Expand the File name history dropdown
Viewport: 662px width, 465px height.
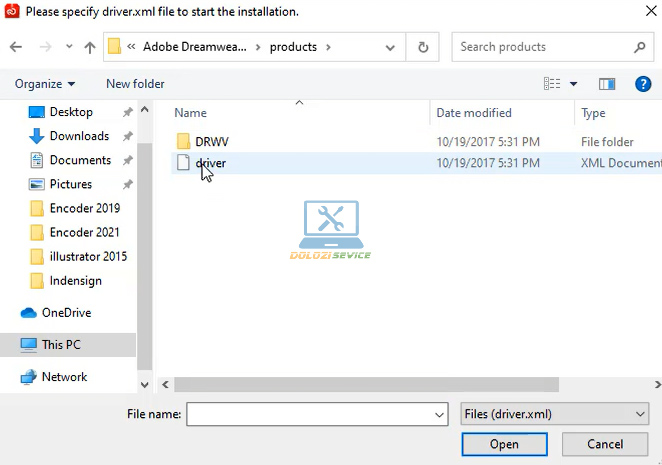click(x=439, y=413)
